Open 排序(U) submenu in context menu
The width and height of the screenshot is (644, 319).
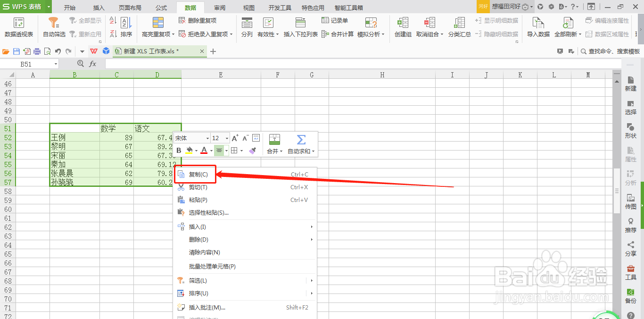tap(245, 294)
